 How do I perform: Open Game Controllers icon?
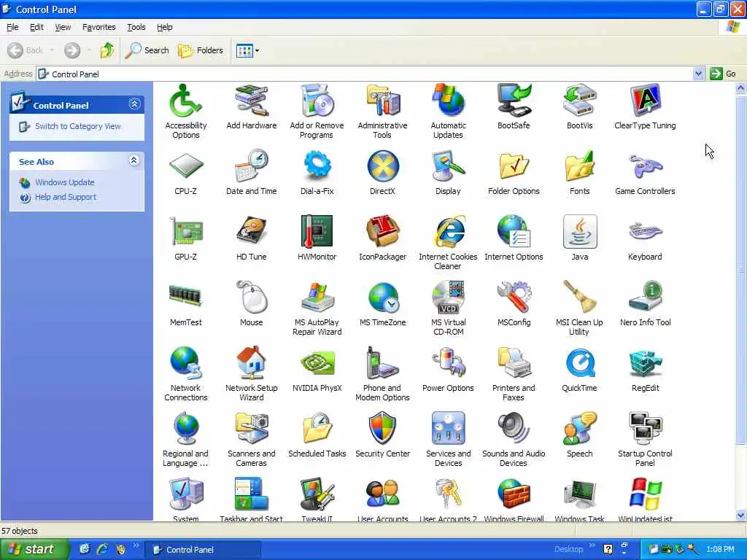(645, 166)
